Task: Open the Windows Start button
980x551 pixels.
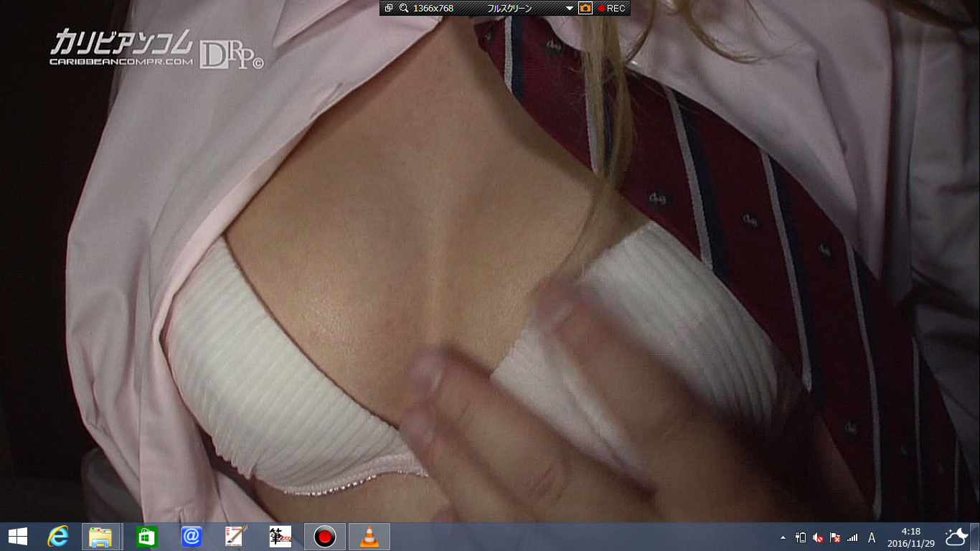Action: click(x=17, y=537)
